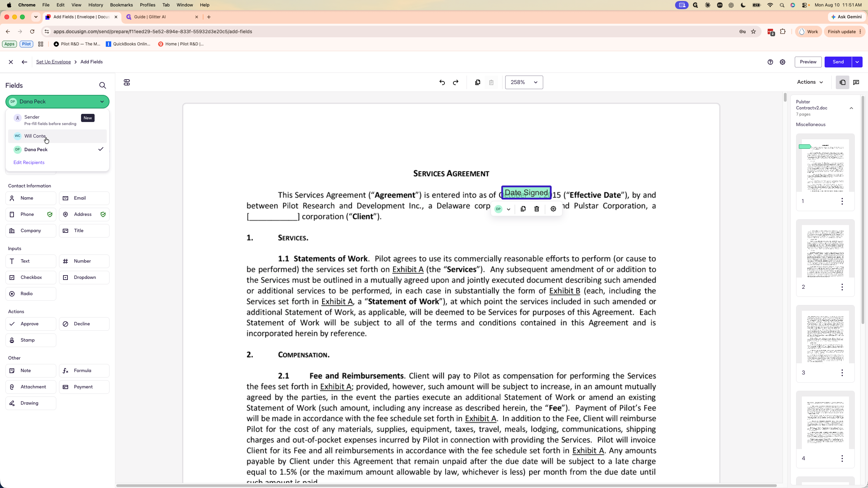Open the Profiles menu in menu bar

point(147,5)
